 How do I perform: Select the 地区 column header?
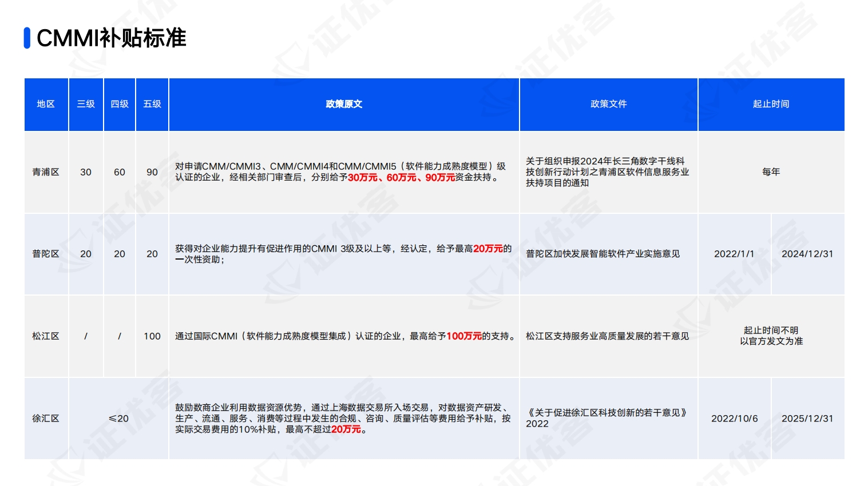coord(46,105)
